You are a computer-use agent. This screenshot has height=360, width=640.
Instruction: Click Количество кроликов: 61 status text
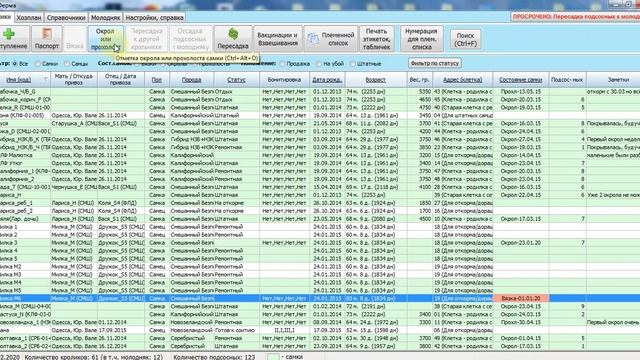click(x=93, y=357)
